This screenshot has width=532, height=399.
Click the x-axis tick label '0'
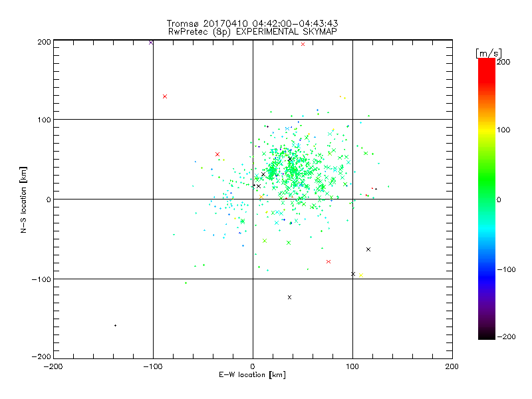click(x=253, y=366)
